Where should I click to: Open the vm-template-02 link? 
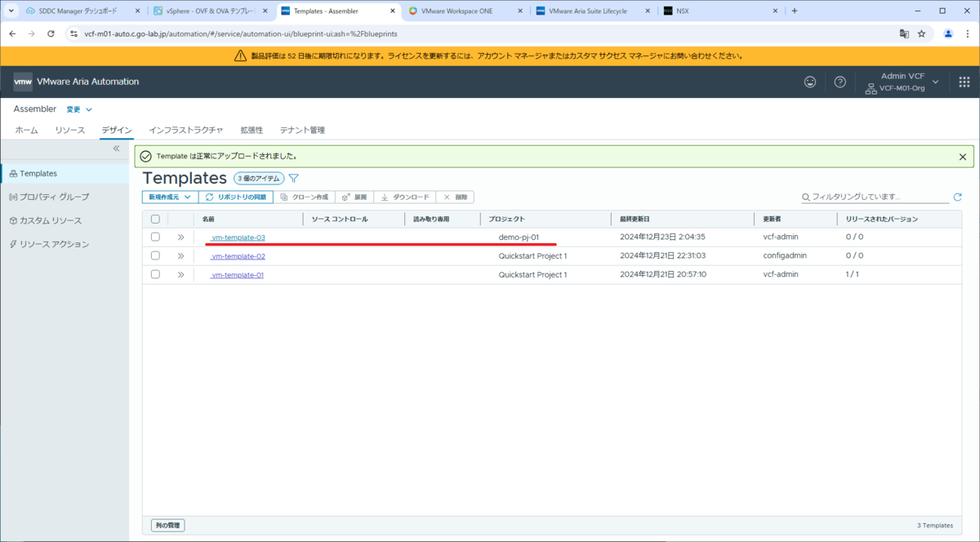tap(238, 255)
